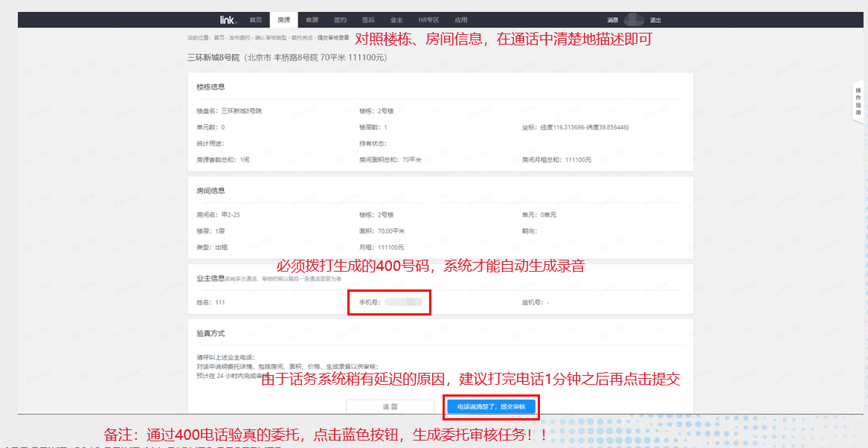The width and height of the screenshot is (868, 448).
Task: Open the 首页 breadcrumb link
Action: click(219, 38)
